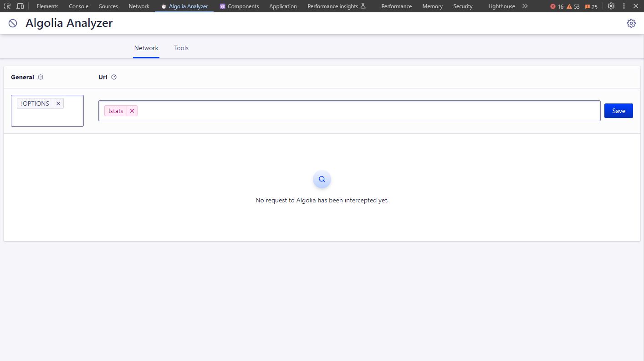Focus the Url filter input field
Viewport: 644px width, 361px height.
[349, 111]
